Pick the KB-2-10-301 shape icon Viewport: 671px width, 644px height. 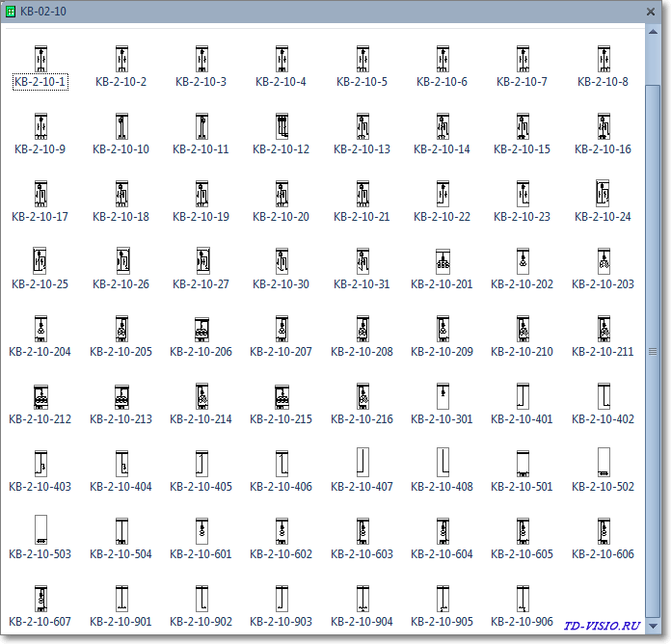point(443,396)
